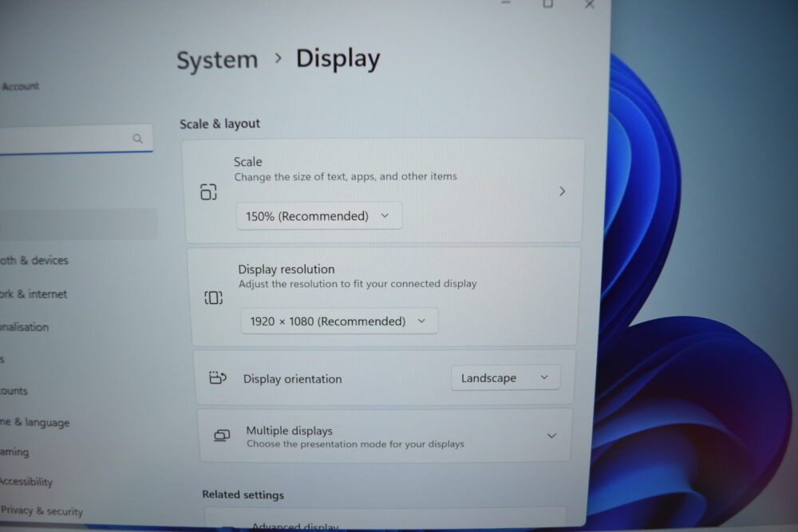The width and height of the screenshot is (798, 532).
Task: Click the Scale icon
Action: click(x=208, y=191)
